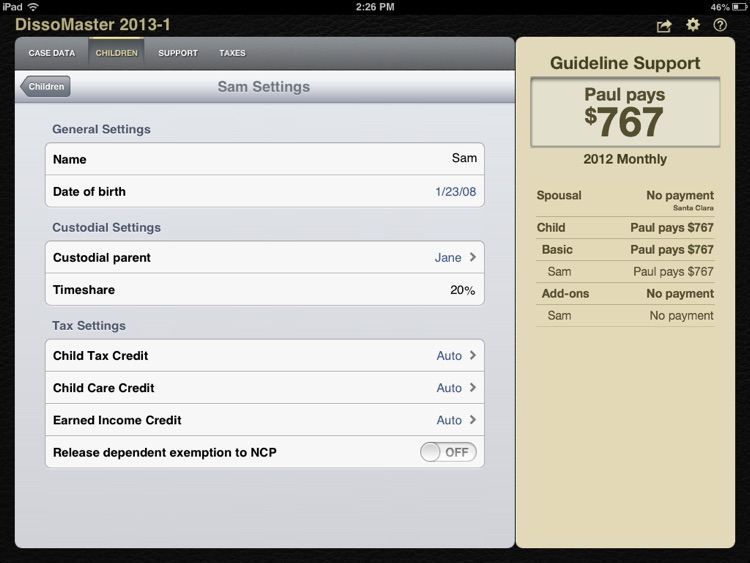Image resolution: width=750 pixels, height=563 pixels.
Task: Tap Add-ons No payment row
Action: pos(625,294)
